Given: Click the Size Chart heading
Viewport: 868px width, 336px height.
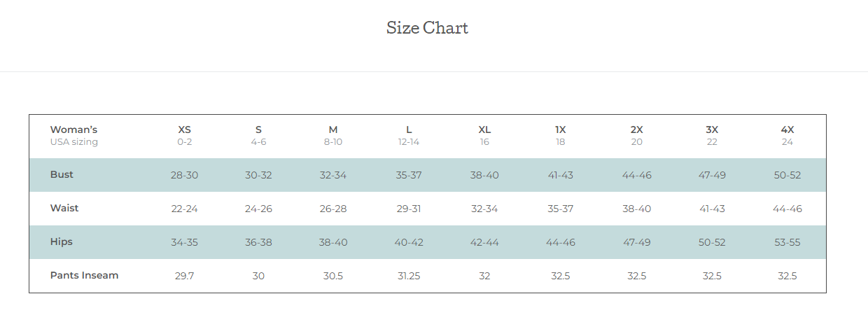Looking at the screenshot, I should [x=427, y=28].
